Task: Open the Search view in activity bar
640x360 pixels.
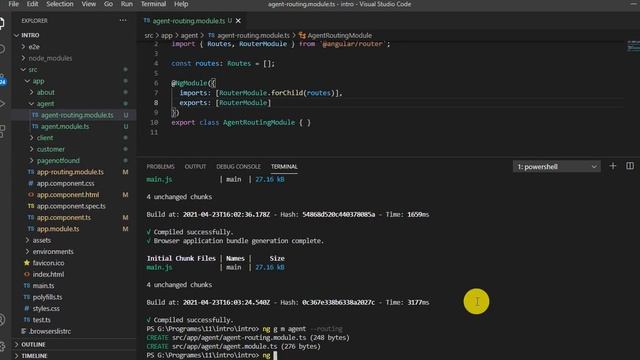Action: [x=2, y=50]
